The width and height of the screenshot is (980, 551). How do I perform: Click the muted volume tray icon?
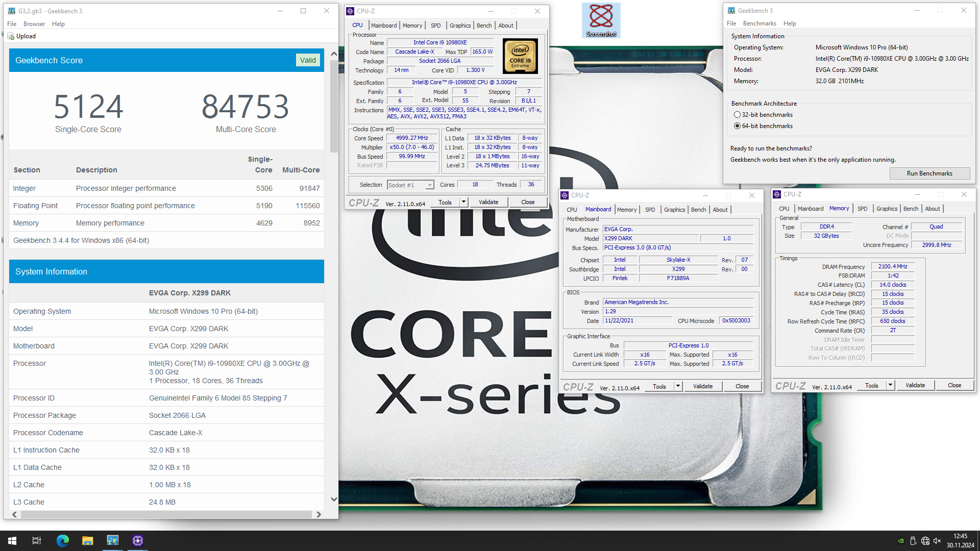(937, 541)
